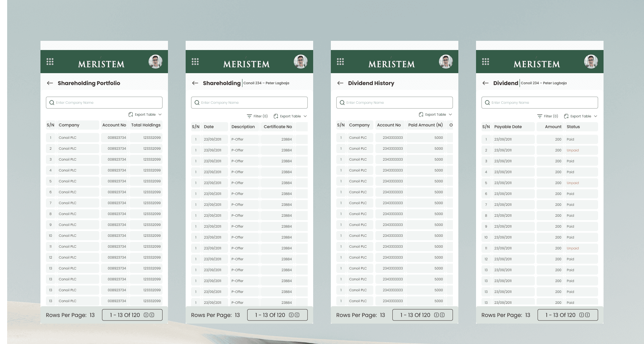
Task: Sort by Status column header
Action: [x=581, y=127]
